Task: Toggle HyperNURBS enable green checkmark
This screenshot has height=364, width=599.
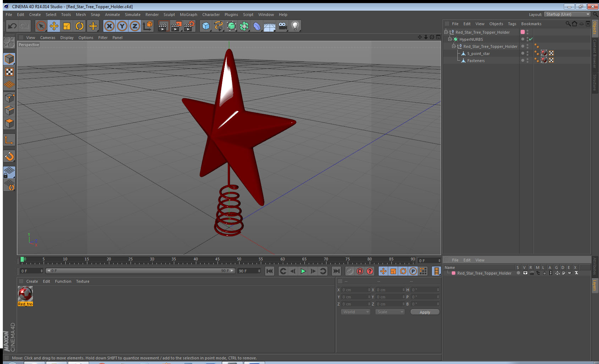Action: 531,39
